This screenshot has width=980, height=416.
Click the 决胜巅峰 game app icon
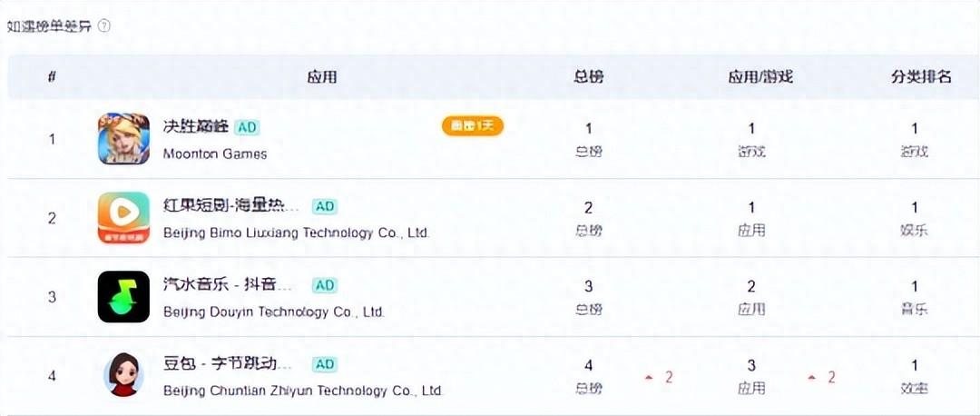[x=123, y=139]
